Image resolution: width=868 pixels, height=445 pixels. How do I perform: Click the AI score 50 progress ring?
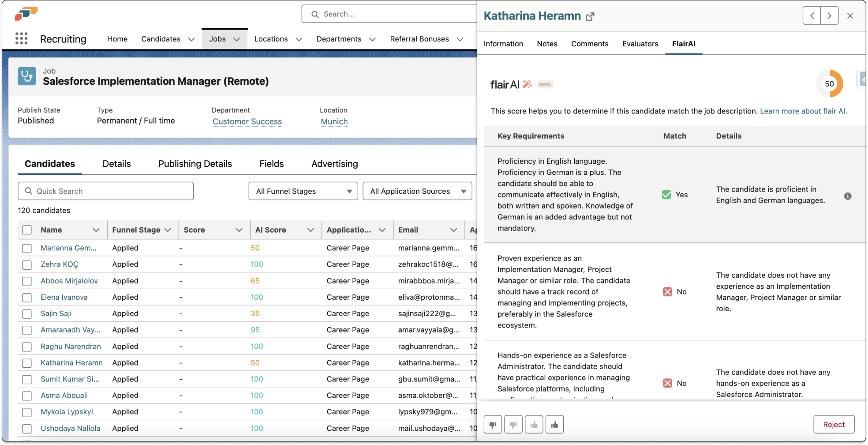pyautogui.click(x=829, y=84)
